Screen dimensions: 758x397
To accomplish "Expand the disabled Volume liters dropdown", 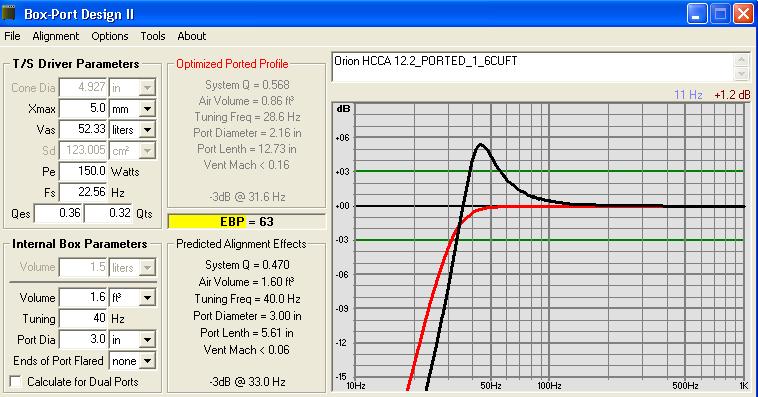I will pos(147,267).
